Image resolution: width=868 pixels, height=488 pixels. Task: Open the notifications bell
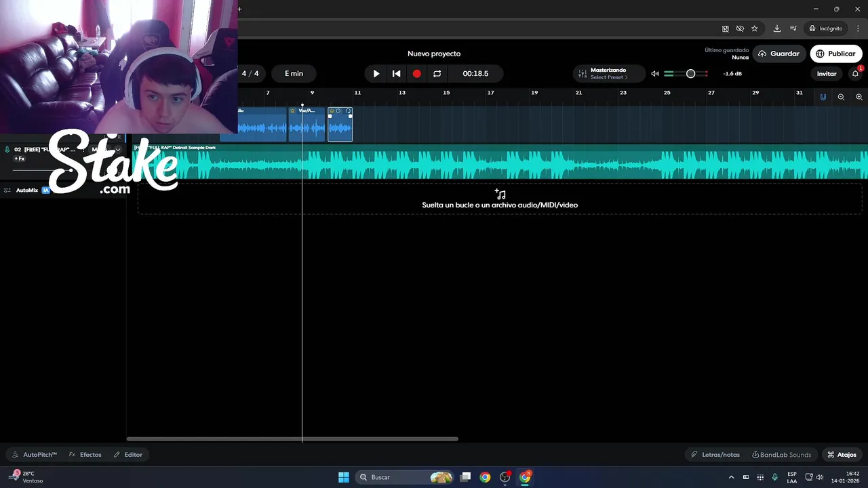coord(855,74)
